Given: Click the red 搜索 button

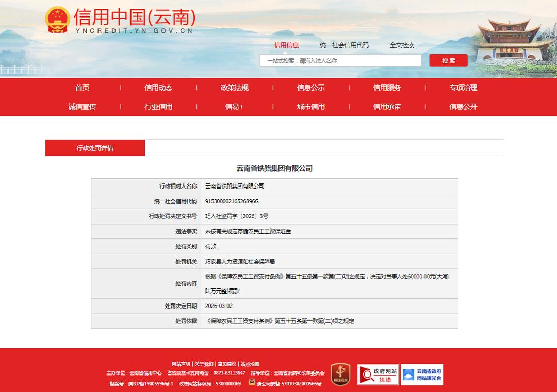Looking at the screenshot, I should (448, 61).
